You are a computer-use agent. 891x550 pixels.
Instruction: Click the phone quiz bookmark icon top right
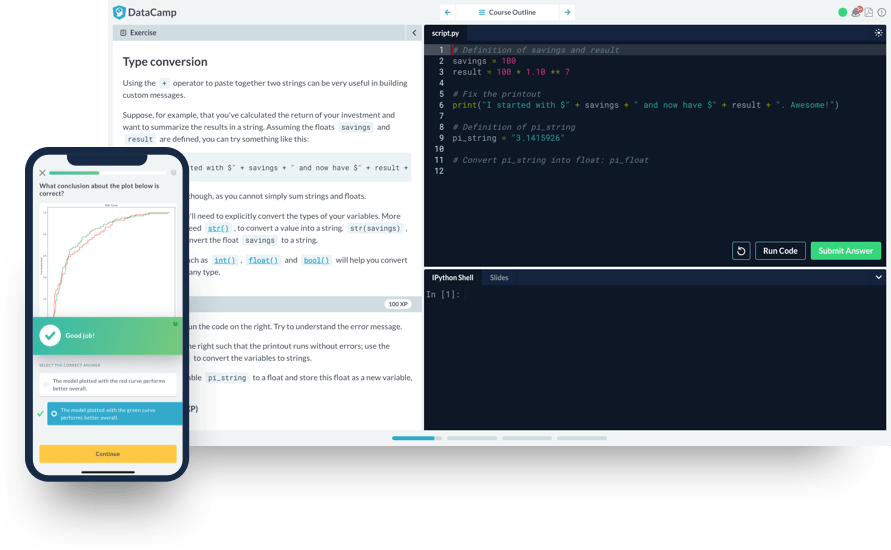click(x=173, y=173)
